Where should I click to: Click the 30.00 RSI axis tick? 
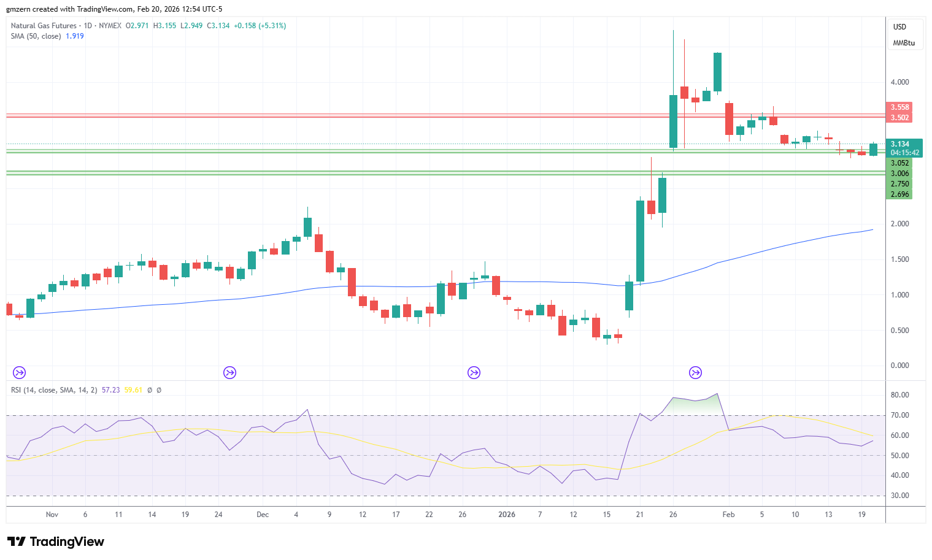coord(900,496)
